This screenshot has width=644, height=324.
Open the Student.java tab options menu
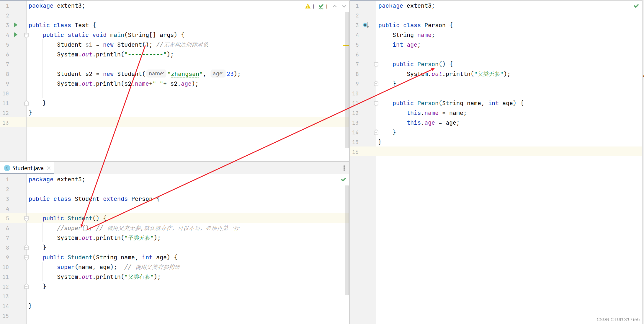pos(344,168)
